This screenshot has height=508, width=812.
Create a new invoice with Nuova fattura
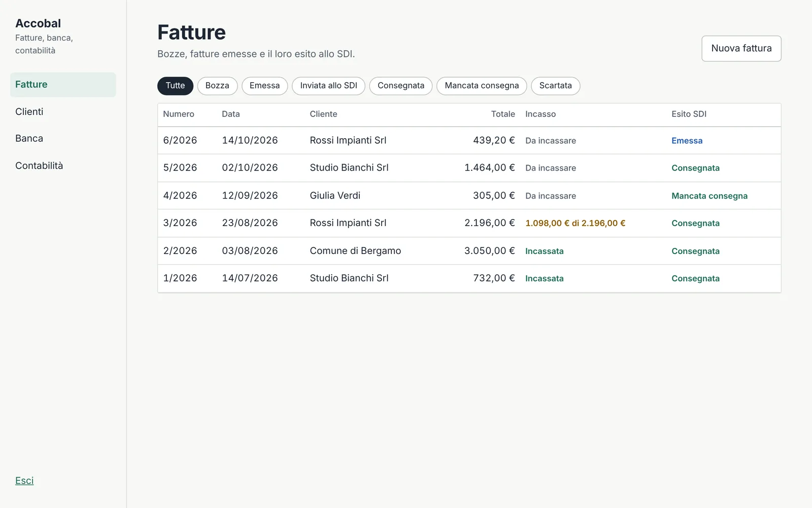tap(741, 48)
